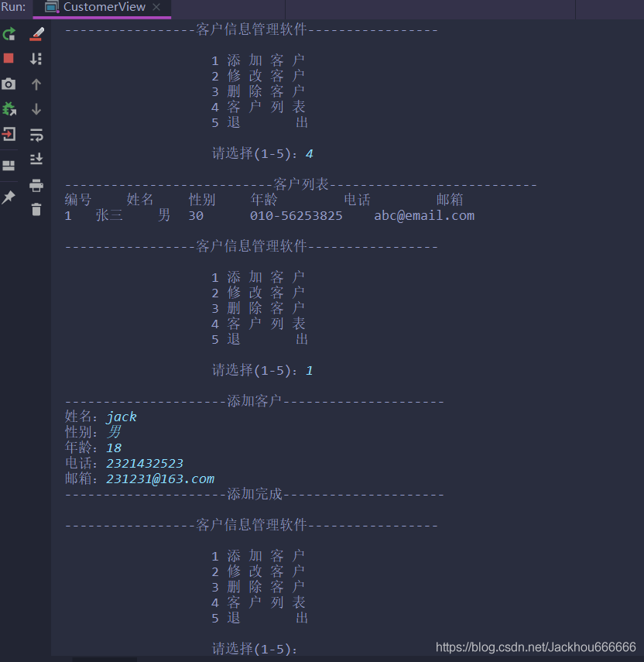Click the email text abc@email.com
This screenshot has height=662, width=644.
[x=424, y=216]
